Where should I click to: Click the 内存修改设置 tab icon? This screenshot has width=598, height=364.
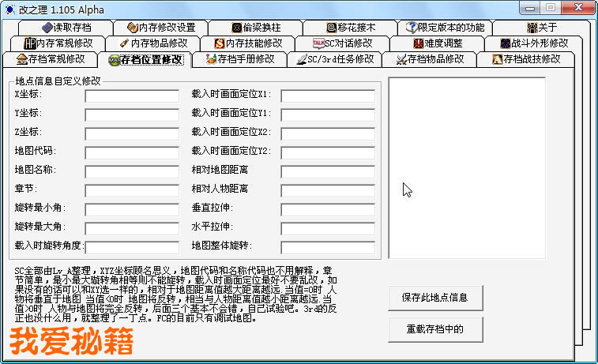[x=132, y=28]
